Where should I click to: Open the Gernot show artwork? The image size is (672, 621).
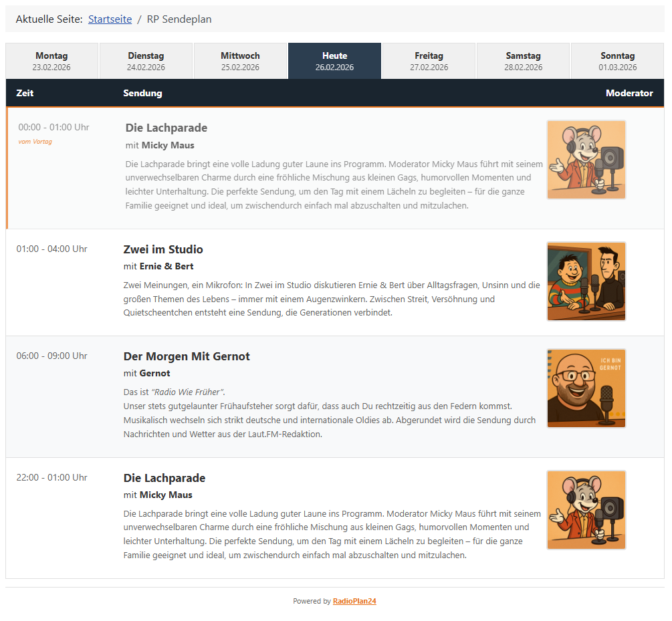pyautogui.click(x=586, y=388)
